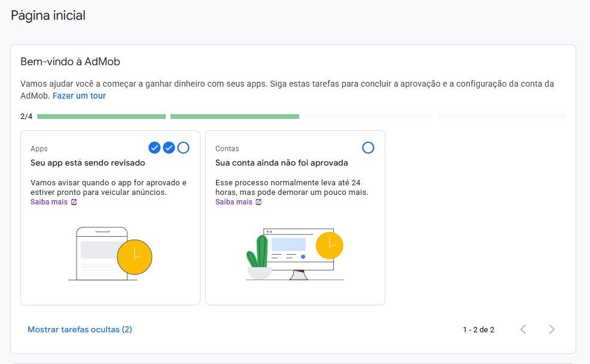Show hidden tasks via Mostrar tarefas ocultas (2)
Viewport: 590px width, 364px height.
pyautogui.click(x=80, y=329)
